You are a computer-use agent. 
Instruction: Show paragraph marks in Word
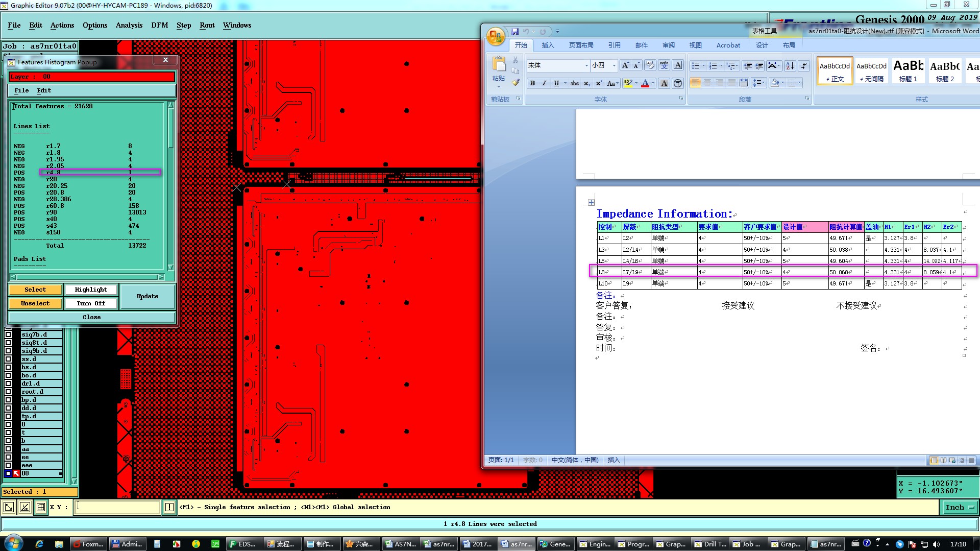pyautogui.click(x=804, y=65)
